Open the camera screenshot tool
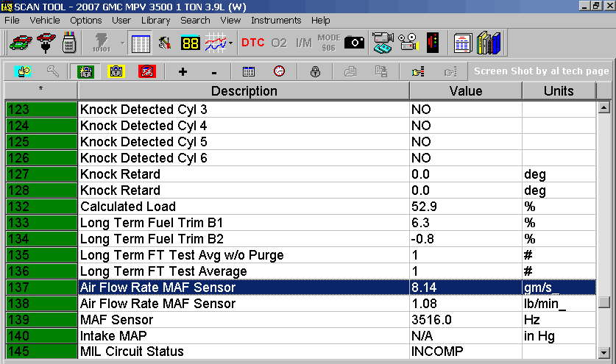The image size is (616, 364). pyautogui.click(x=354, y=43)
